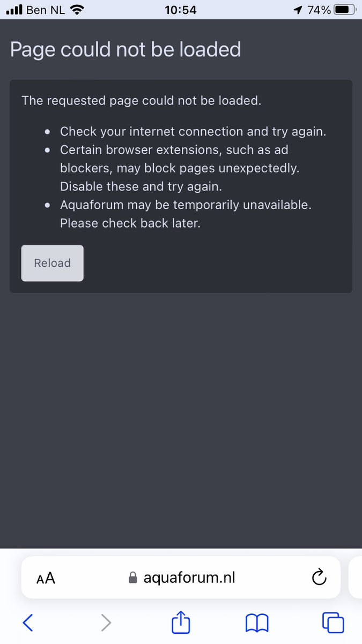The width and height of the screenshot is (362, 644).
Task: Tap the tab overview icon
Action: point(333,623)
